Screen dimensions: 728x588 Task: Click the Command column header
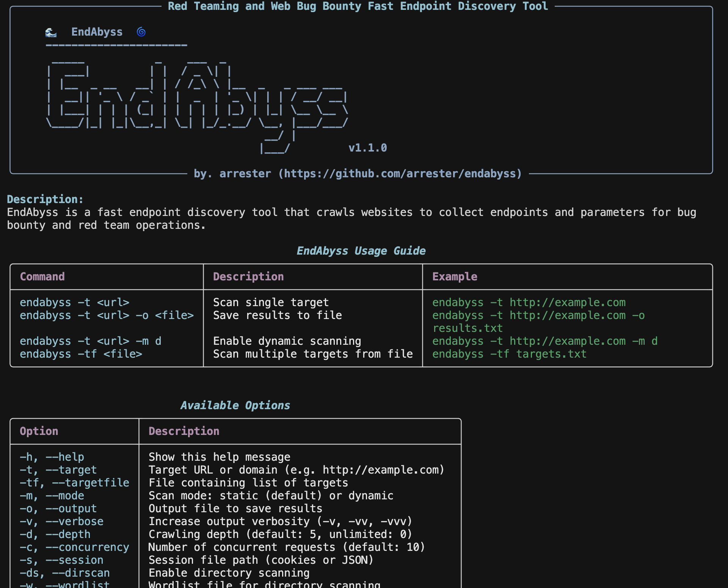click(x=42, y=277)
